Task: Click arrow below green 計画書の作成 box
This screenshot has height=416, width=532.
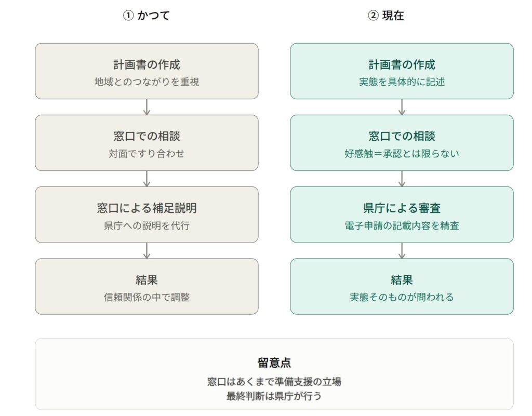Action: (402, 107)
